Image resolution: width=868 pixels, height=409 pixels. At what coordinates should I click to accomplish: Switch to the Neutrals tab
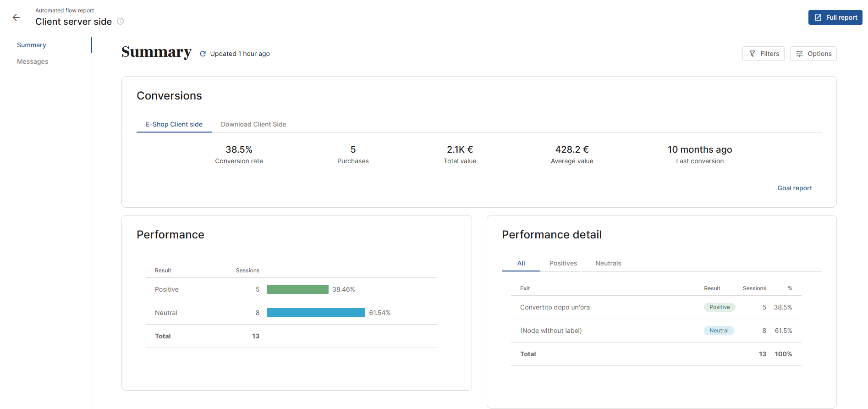(x=608, y=263)
